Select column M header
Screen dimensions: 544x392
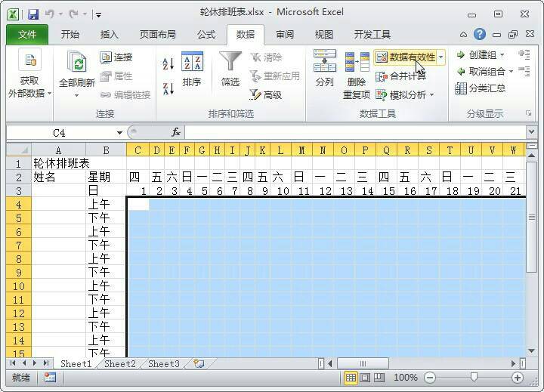pyautogui.click(x=301, y=150)
